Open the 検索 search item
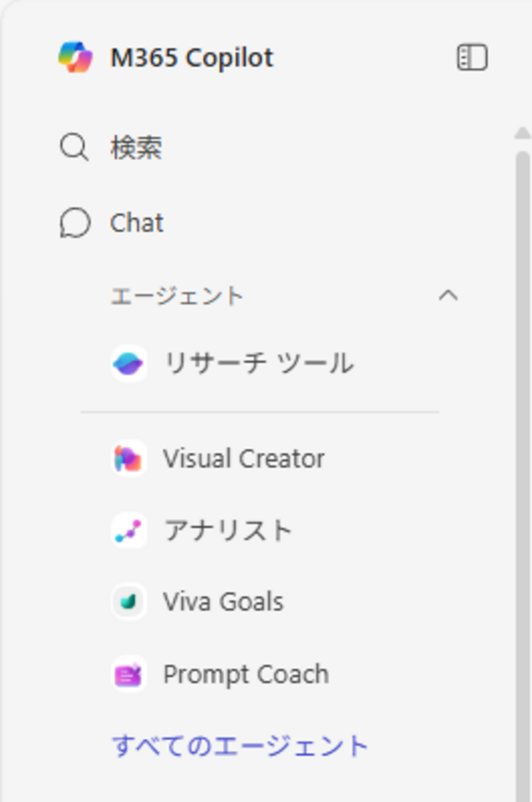Screen dimensions: 532x802 [136, 147]
